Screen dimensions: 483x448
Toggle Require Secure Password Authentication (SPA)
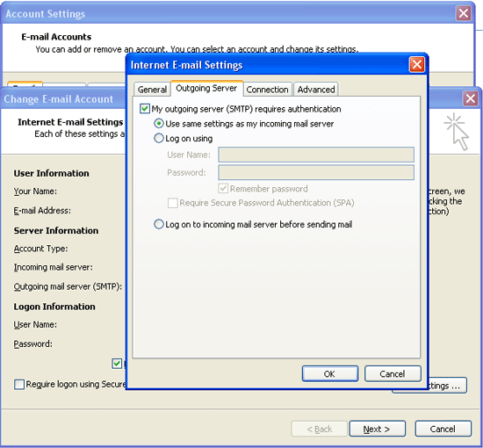coord(172,203)
